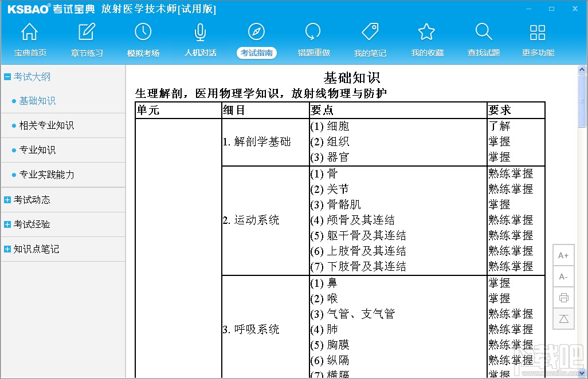Open 我的收藏 star icon

[427, 32]
